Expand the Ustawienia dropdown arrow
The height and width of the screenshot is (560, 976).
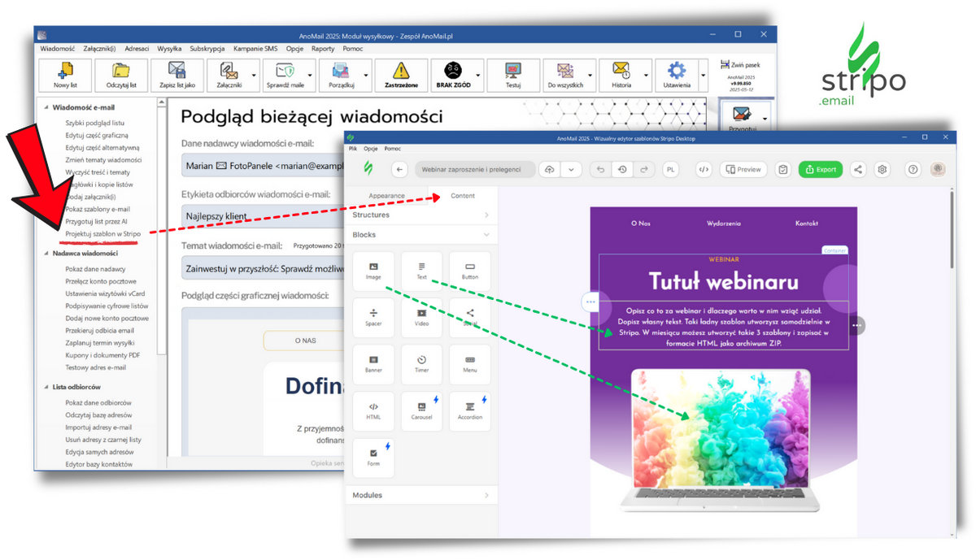click(x=703, y=76)
